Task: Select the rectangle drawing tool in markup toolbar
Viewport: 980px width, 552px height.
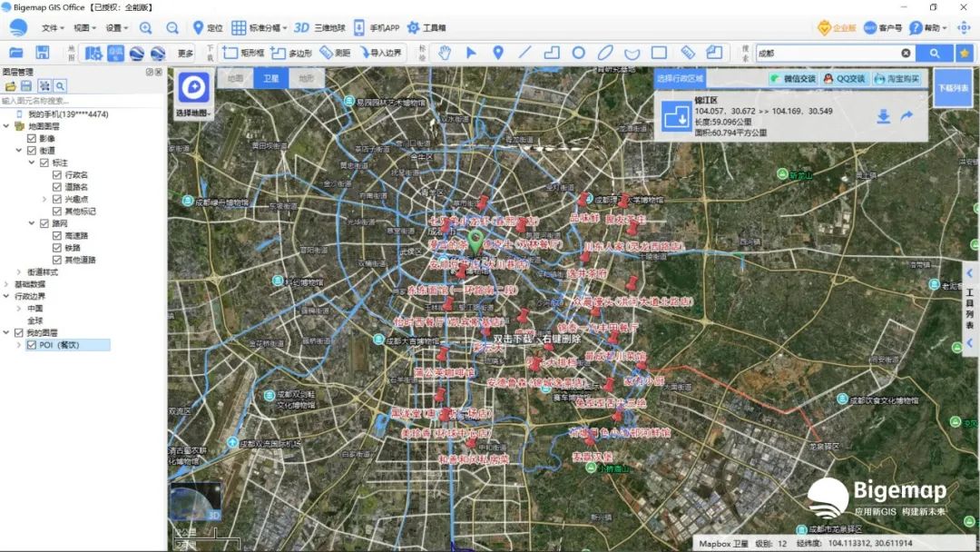Action: 659,53
